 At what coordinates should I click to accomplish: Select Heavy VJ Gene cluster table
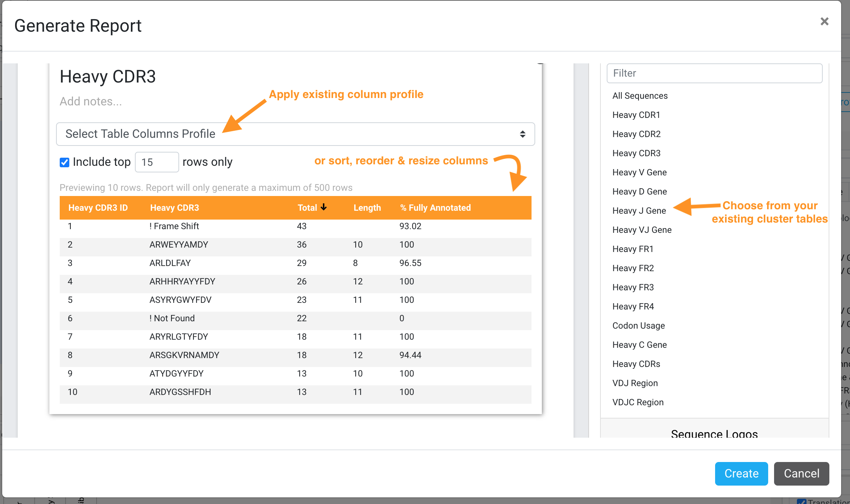pyautogui.click(x=642, y=230)
